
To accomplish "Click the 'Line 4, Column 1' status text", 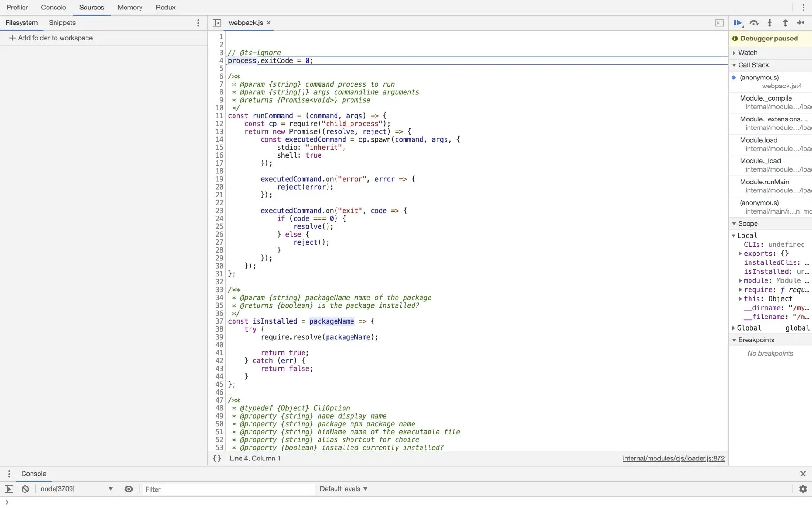I will 255,459.
